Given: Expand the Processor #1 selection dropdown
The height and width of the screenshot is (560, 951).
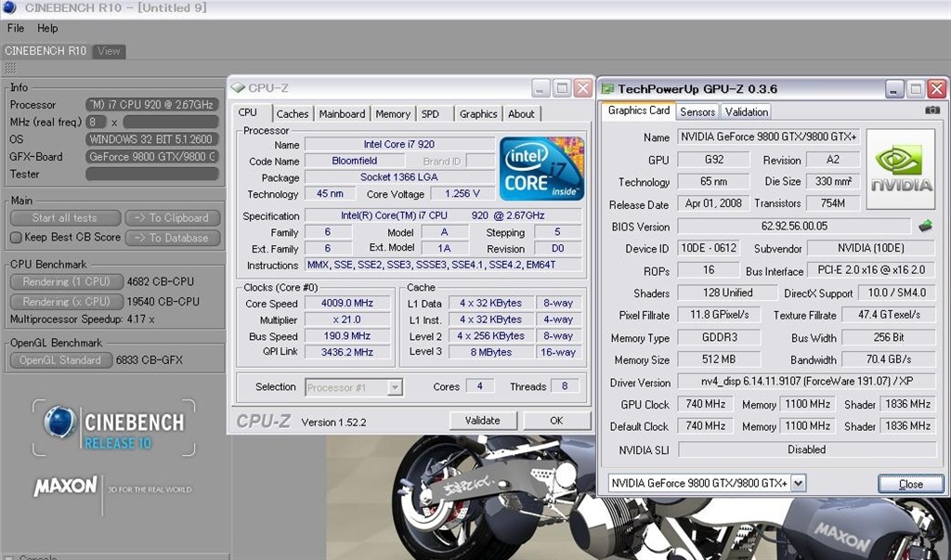Looking at the screenshot, I should click(395, 387).
